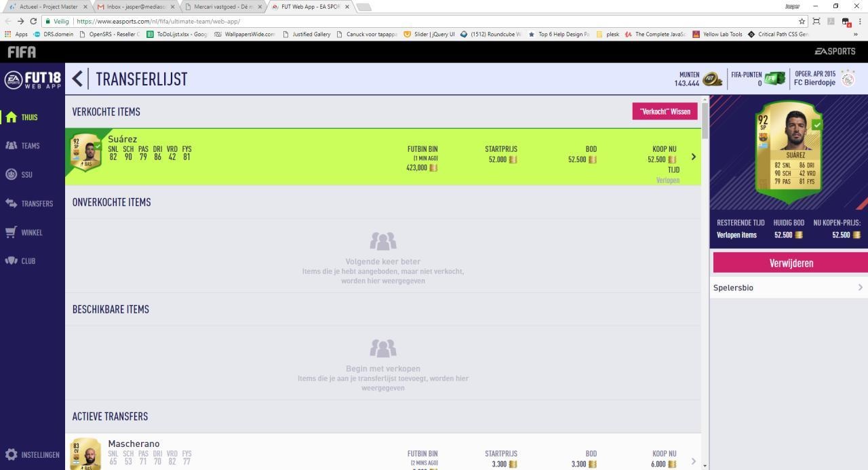The width and height of the screenshot is (868, 470).
Task: Open Roundcube bookmark
Action: (490, 34)
